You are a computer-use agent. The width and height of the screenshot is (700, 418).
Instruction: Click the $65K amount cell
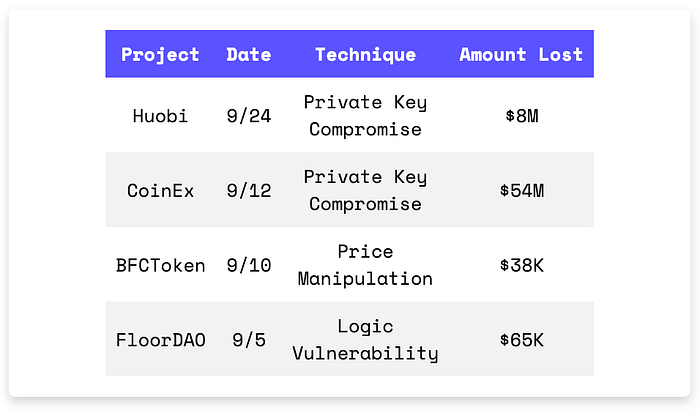(x=521, y=340)
